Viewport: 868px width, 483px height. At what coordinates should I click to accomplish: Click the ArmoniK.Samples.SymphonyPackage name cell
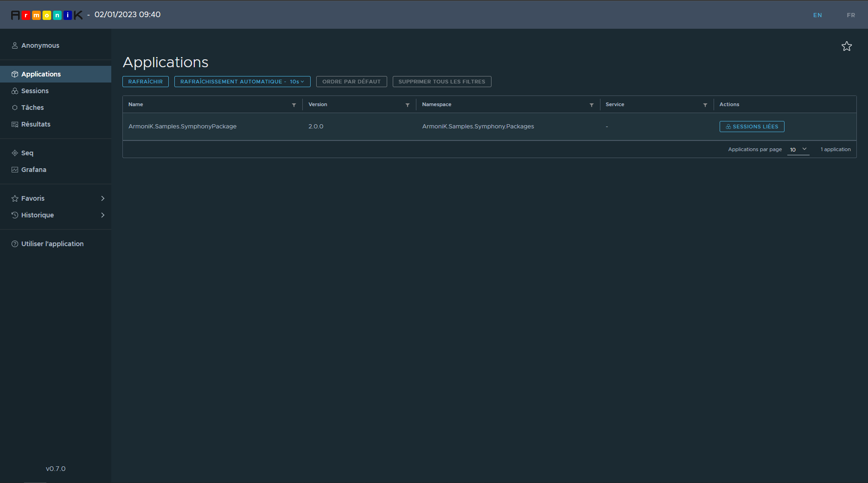(183, 127)
